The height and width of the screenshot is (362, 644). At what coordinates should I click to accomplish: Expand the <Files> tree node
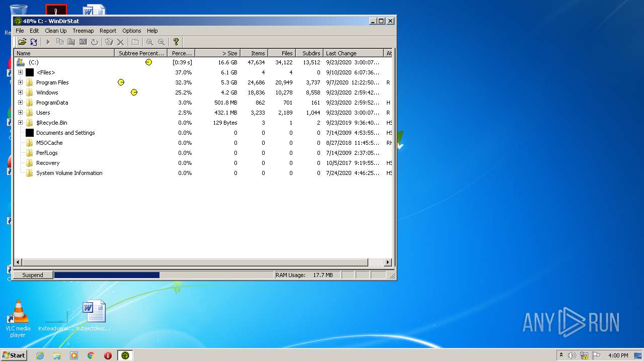[x=20, y=72]
